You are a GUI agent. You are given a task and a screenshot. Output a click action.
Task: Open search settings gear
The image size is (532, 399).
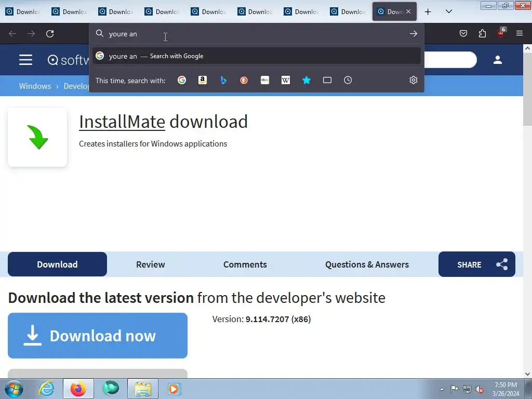click(x=413, y=80)
